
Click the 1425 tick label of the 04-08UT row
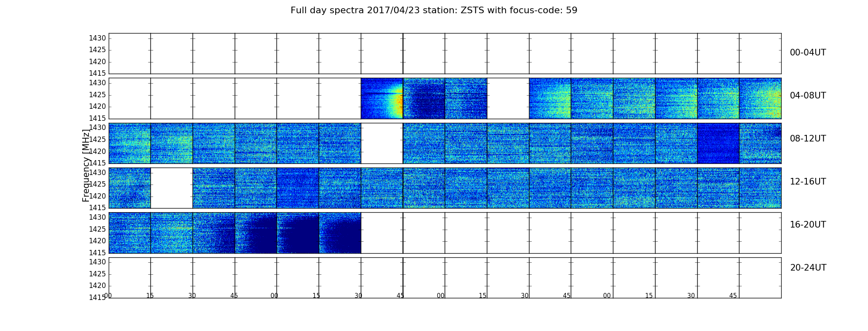click(x=98, y=95)
